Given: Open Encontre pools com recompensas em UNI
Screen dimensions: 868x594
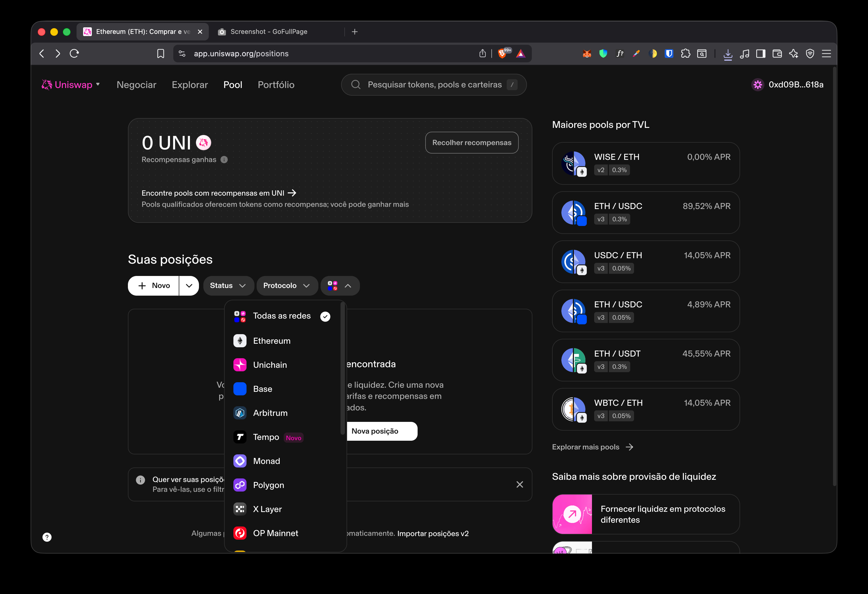Looking at the screenshot, I should (219, 193).
